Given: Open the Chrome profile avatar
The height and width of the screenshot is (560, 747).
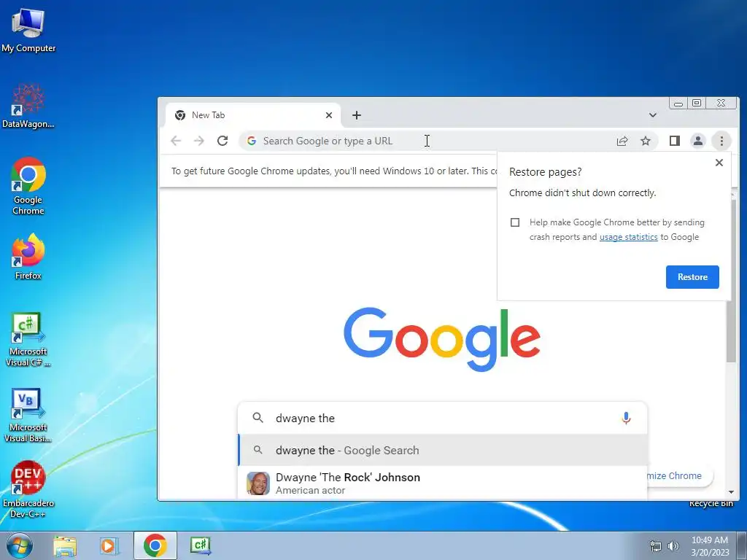Looking at the screenshot, I should click(x=698, y=141).
